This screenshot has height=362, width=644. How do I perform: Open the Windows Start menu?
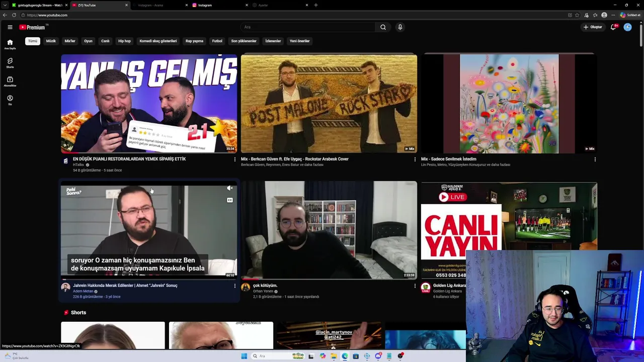[x=244, y=356]
